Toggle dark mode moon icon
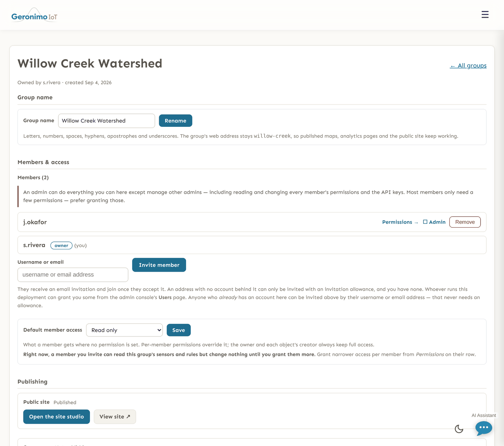The image size is (504, 446). tap(459, 429)
